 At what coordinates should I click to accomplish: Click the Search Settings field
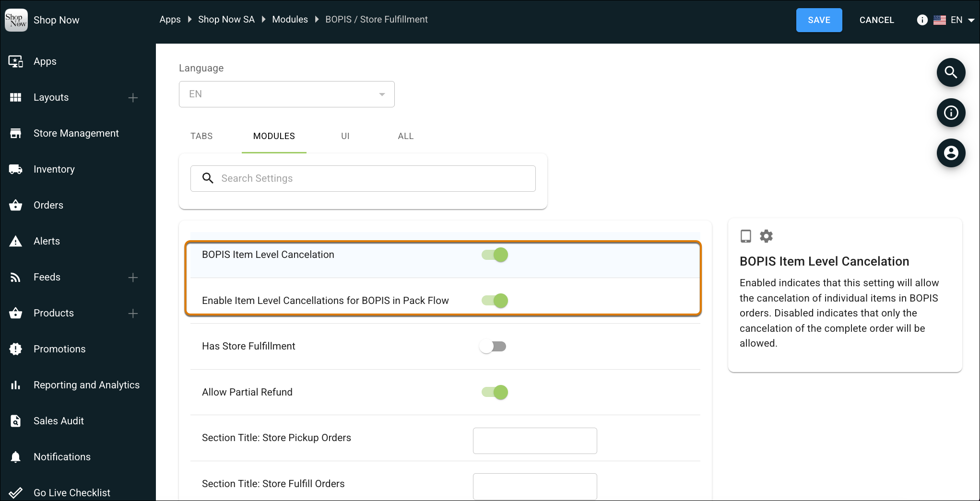pos(363,178)
